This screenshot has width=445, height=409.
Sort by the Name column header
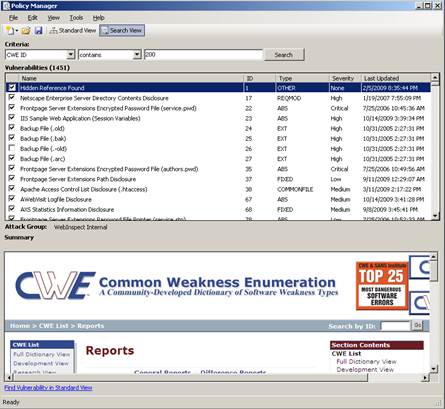click(130, 78)
